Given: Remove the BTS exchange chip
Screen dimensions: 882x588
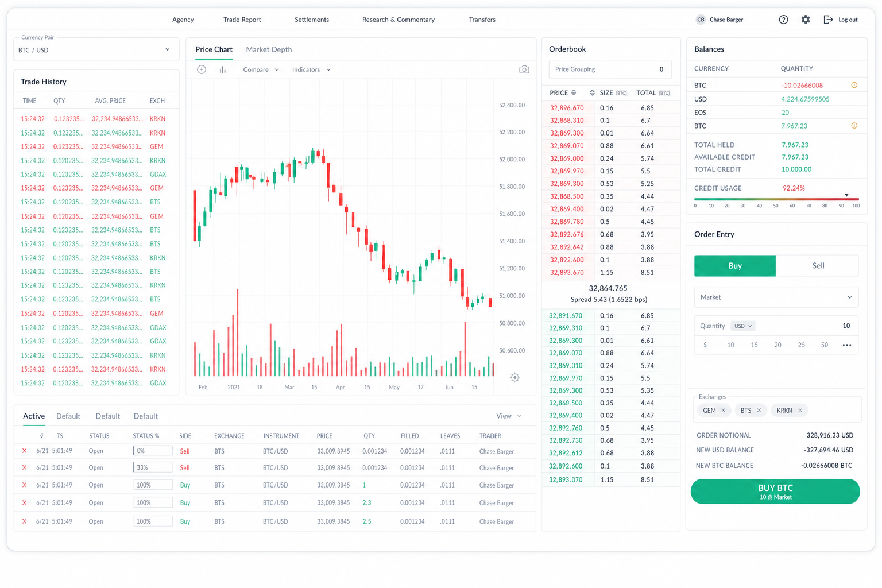Looking at the screenshot, I should point(759,410).
